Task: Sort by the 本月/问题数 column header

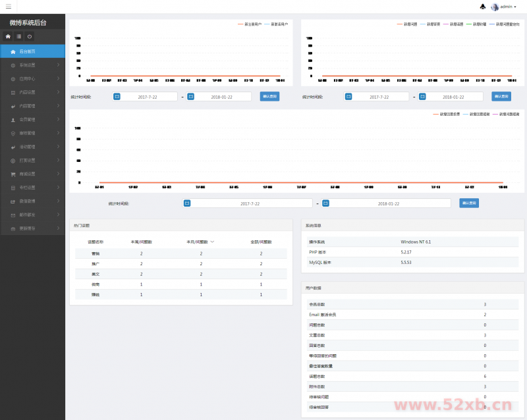Action: [200, 242]
